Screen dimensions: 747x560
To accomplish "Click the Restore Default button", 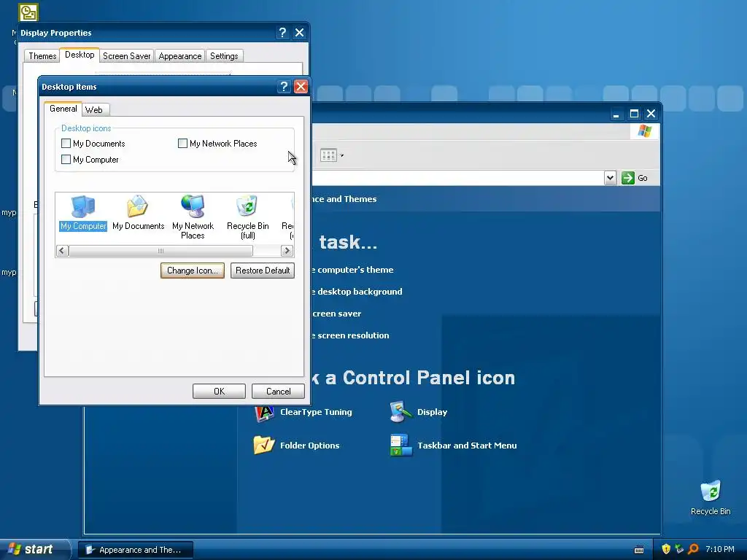I will pyautogui.click(x=263, y=271).
